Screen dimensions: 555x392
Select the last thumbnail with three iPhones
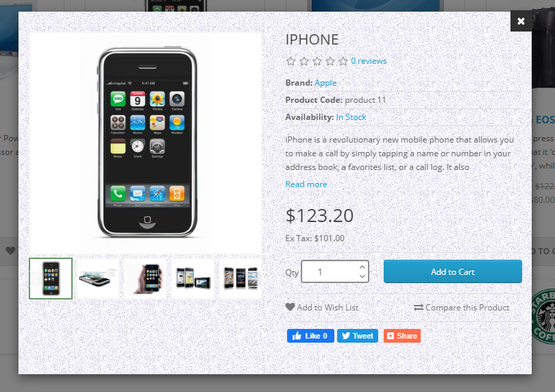point(241,278)
